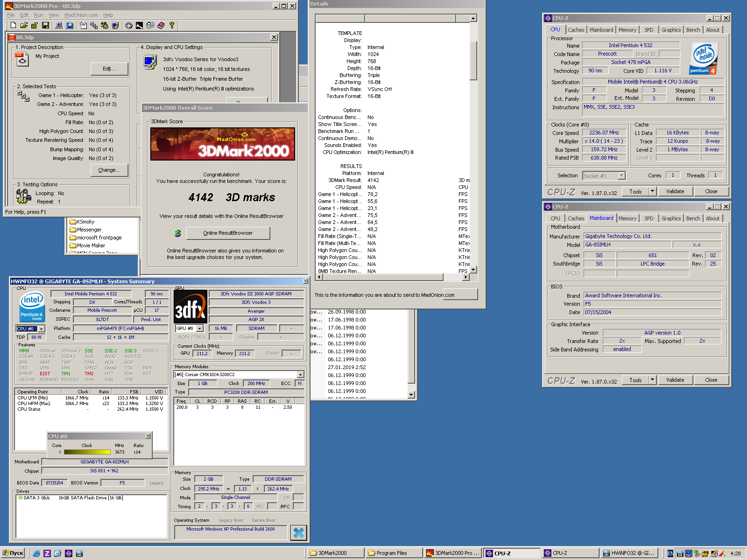Click the EN language indicator in system tray
Screen dimensions: 747x560
(x=670, y=553)
